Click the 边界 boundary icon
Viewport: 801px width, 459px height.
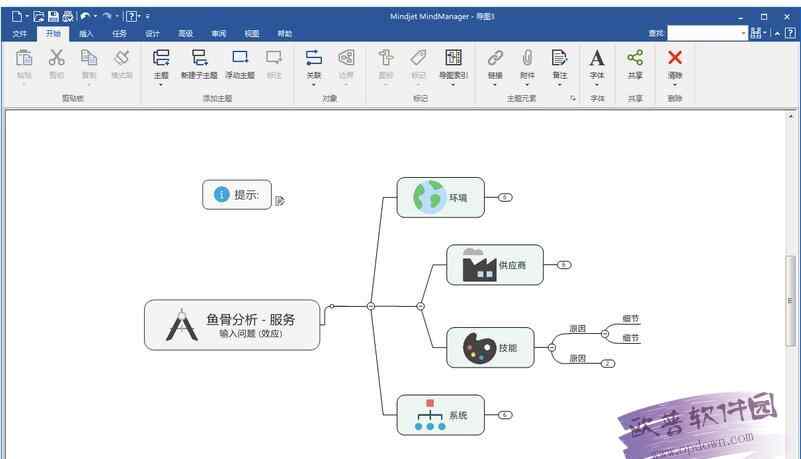click(x=346, y=58)
